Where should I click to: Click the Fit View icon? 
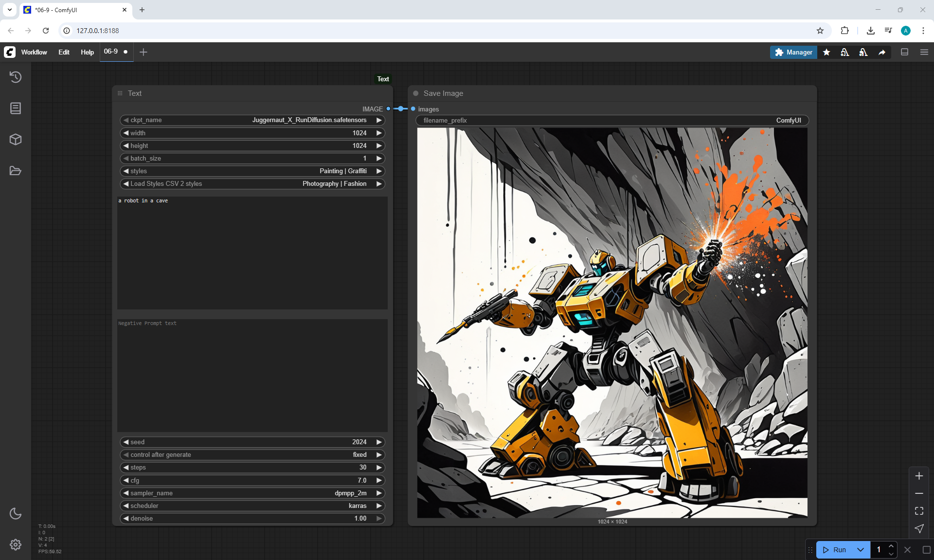coord(919,511)
